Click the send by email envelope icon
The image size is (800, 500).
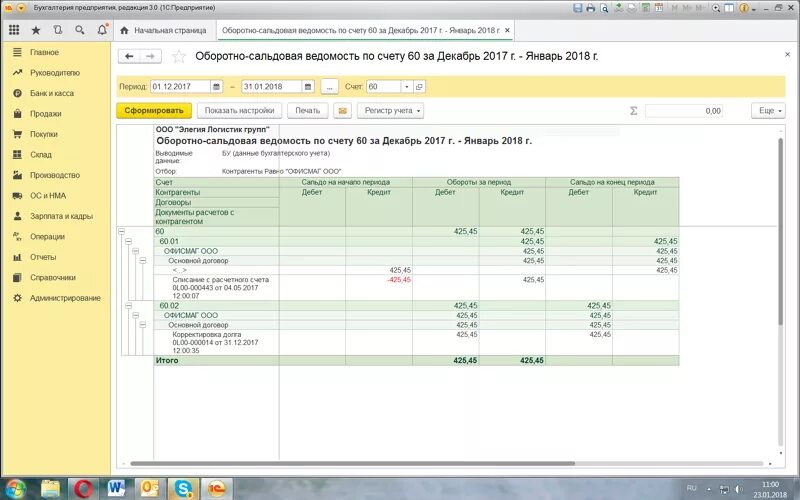click(342, 111)
